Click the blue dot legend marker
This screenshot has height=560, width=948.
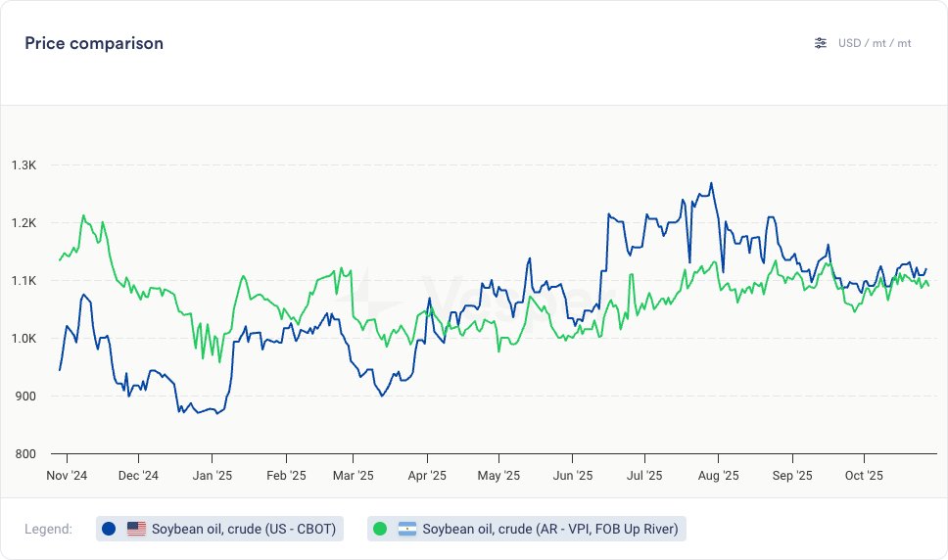point(109,529)
